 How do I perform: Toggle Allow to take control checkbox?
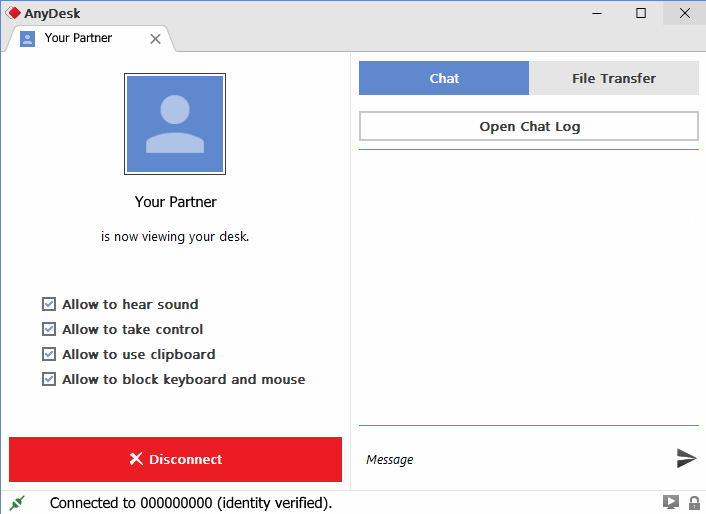[49, 329]
